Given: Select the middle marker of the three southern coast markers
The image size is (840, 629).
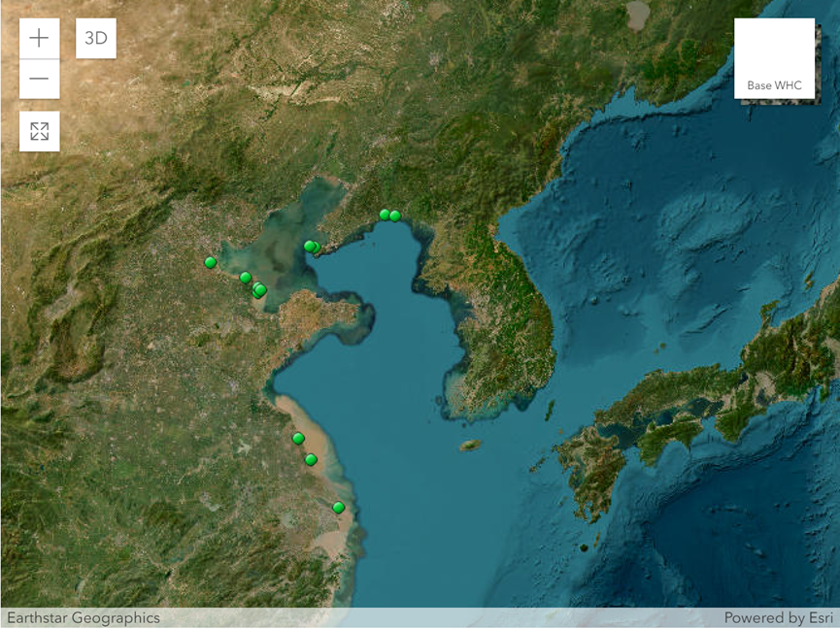Looking at the screenshot, I should 311,459.
